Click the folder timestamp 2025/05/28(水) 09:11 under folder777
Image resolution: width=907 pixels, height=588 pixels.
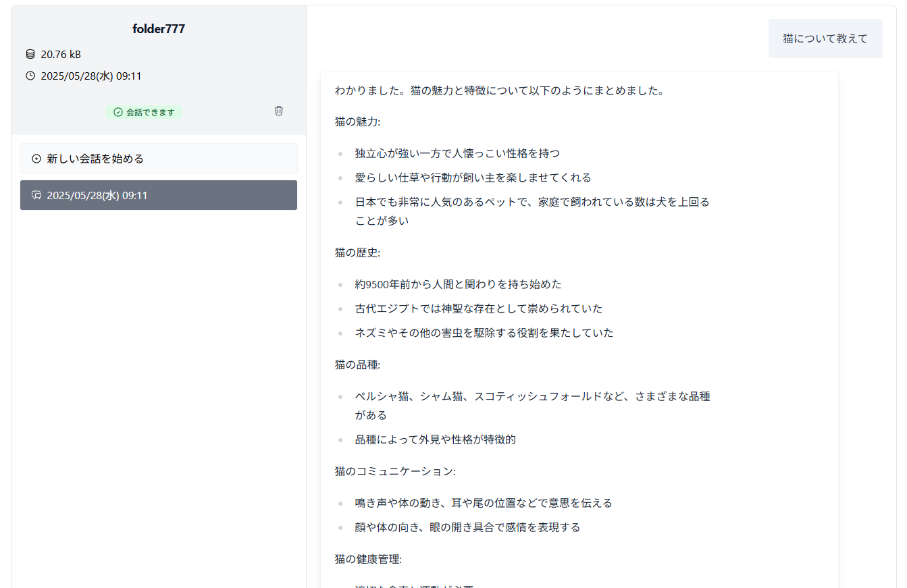point(91,76)
